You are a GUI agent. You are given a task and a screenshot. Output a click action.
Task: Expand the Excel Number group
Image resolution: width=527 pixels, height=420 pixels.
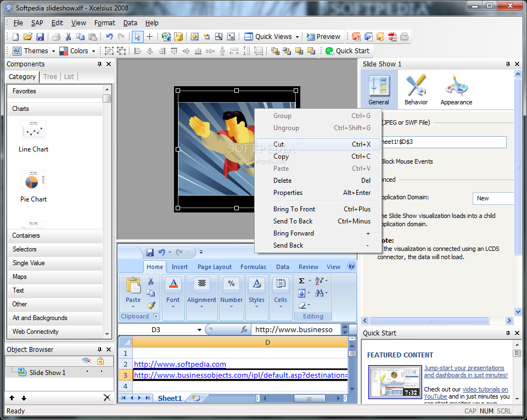(231, 306)
